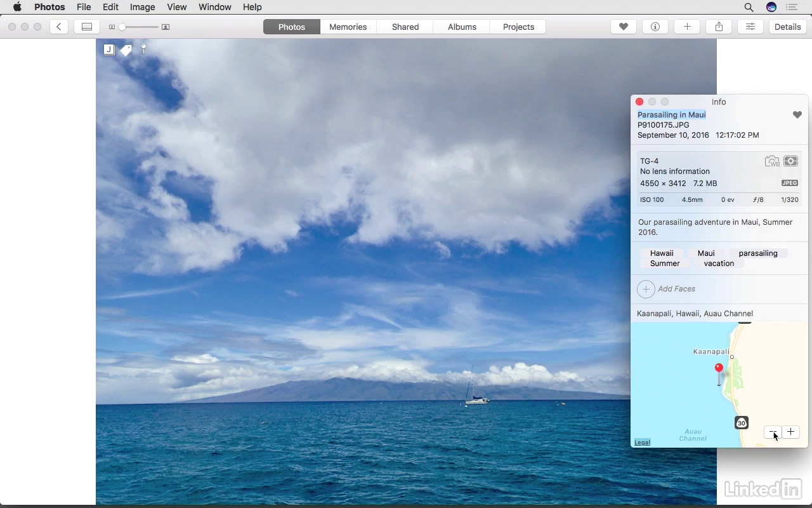
Task: Click the large zoom-in photo icon
Action: (166, 27)
